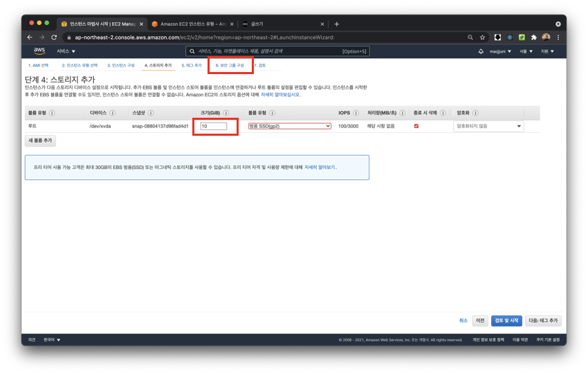Open 이용 약관 footer link
Screen dimensions: 588x374
520,340
